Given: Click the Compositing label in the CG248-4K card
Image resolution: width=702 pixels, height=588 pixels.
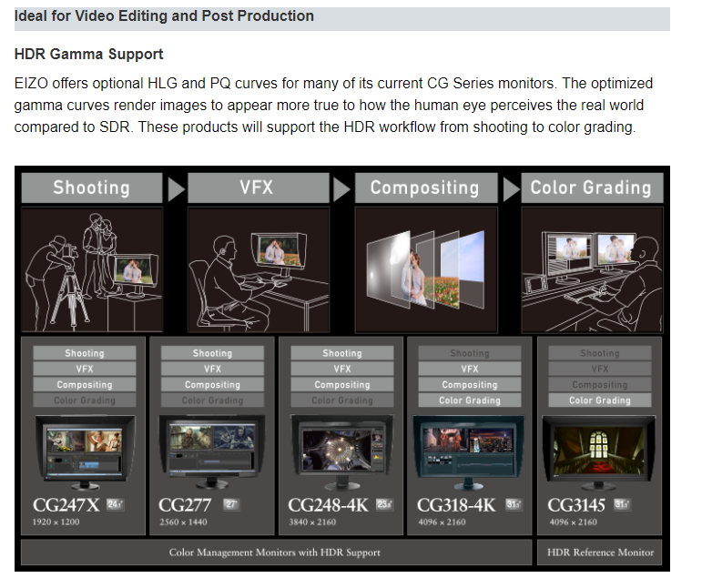Looking at the screenshot, I should tap(342, 384).
